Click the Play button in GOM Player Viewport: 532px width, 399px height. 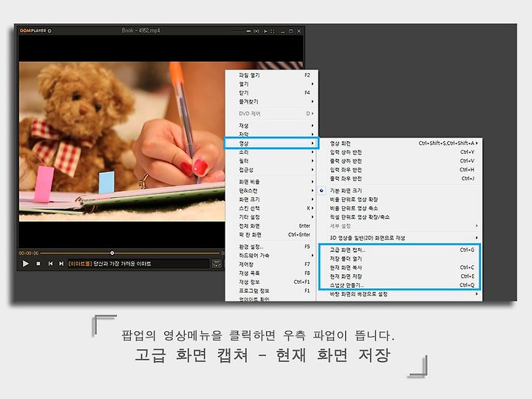click(x=25, y=264)
